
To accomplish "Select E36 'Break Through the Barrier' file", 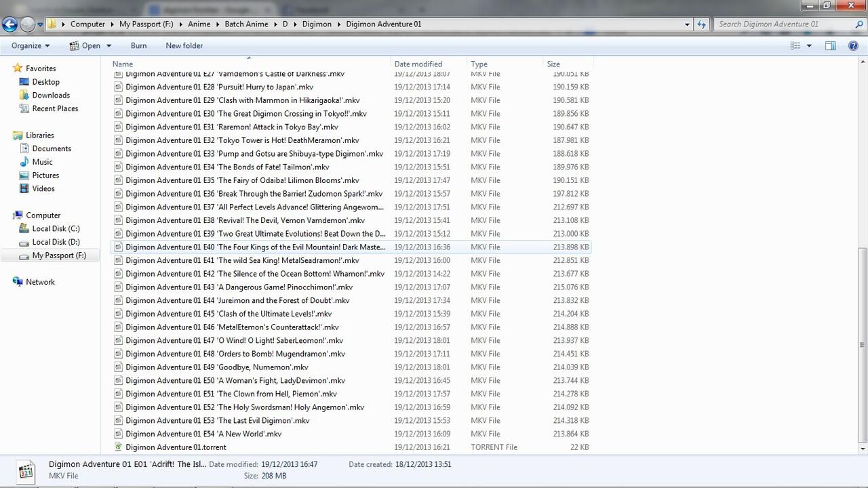I will (350, 194).
